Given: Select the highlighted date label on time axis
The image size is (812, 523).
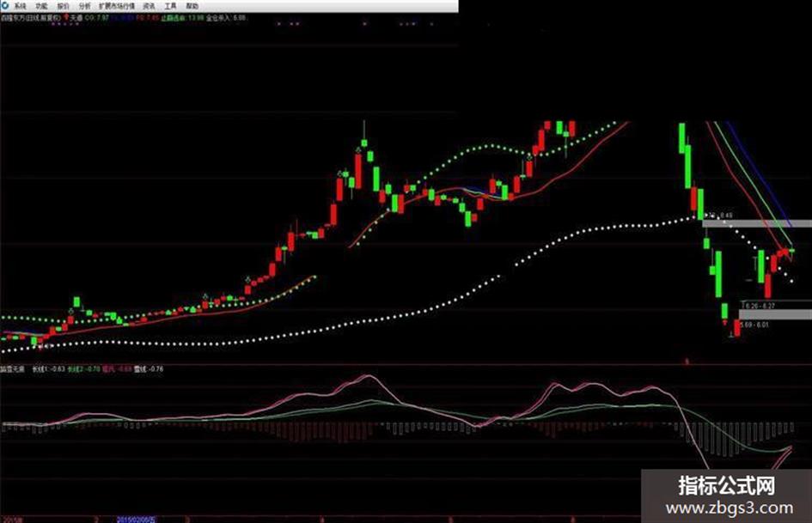Looking at the screenshot, I should tap(137, 519).
